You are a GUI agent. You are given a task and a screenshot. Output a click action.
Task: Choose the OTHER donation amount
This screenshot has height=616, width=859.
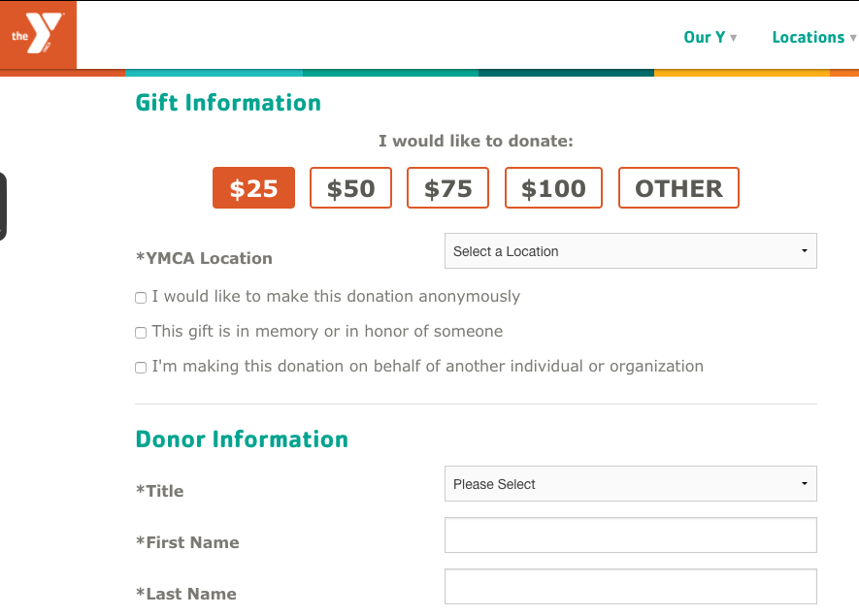pos(678,188)
